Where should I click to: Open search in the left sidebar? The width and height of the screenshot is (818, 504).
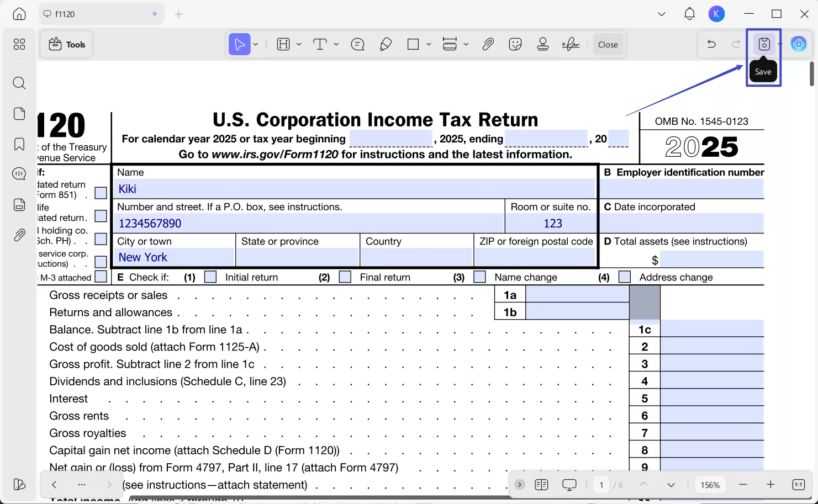[x=19, y=83]
